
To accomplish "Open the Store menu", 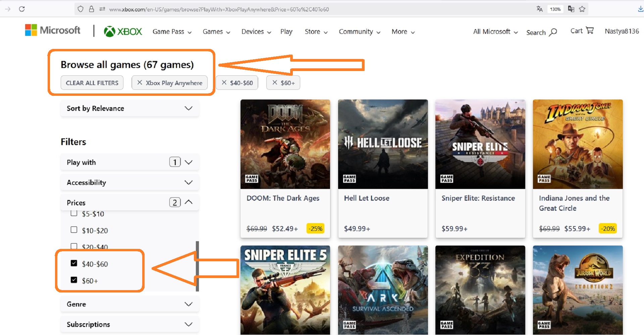I will [x=316, y=31].
